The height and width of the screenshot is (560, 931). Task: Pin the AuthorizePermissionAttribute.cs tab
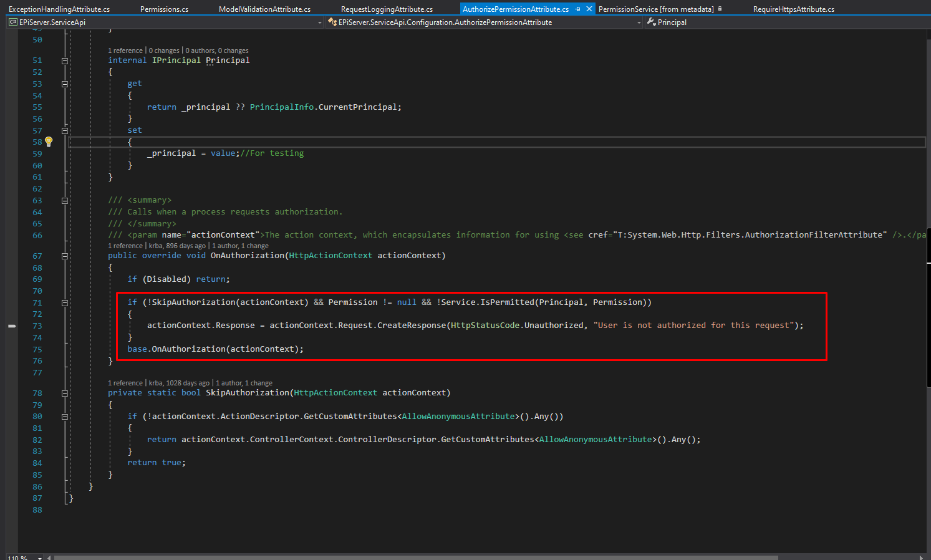pyautogui.click(x=578, y=9)
